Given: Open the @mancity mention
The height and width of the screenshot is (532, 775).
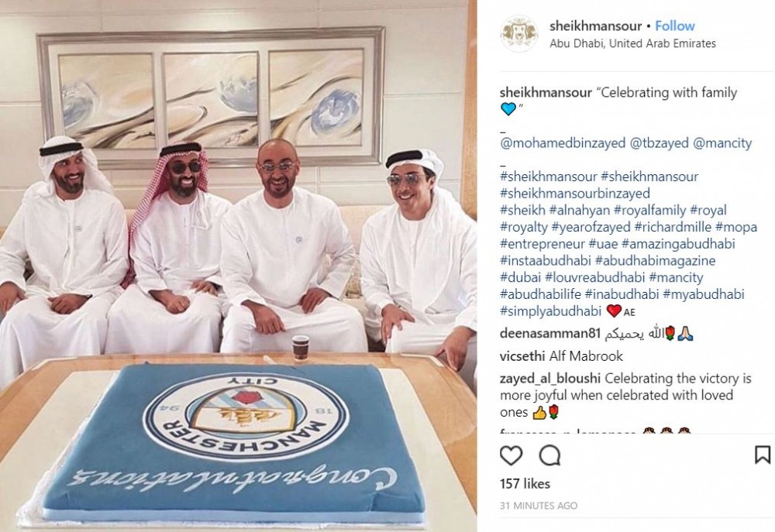Looking at the screenshot, I should click(722, 143).
